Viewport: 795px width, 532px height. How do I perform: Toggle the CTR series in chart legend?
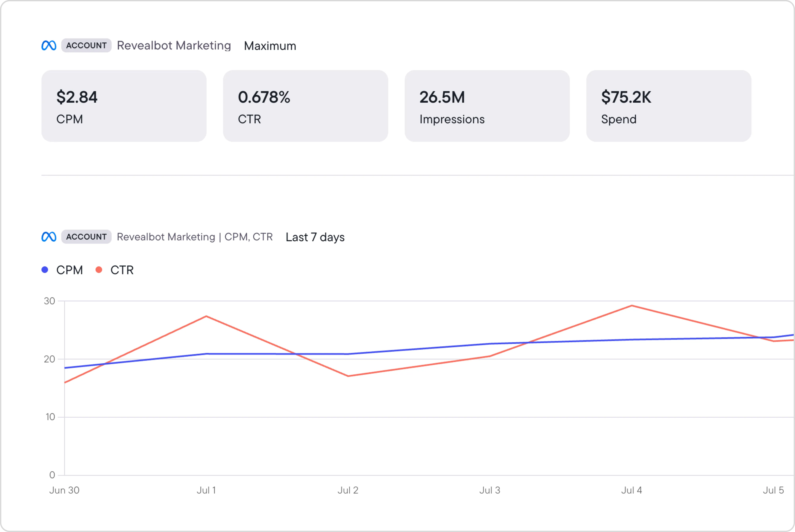tap(122, 270)
